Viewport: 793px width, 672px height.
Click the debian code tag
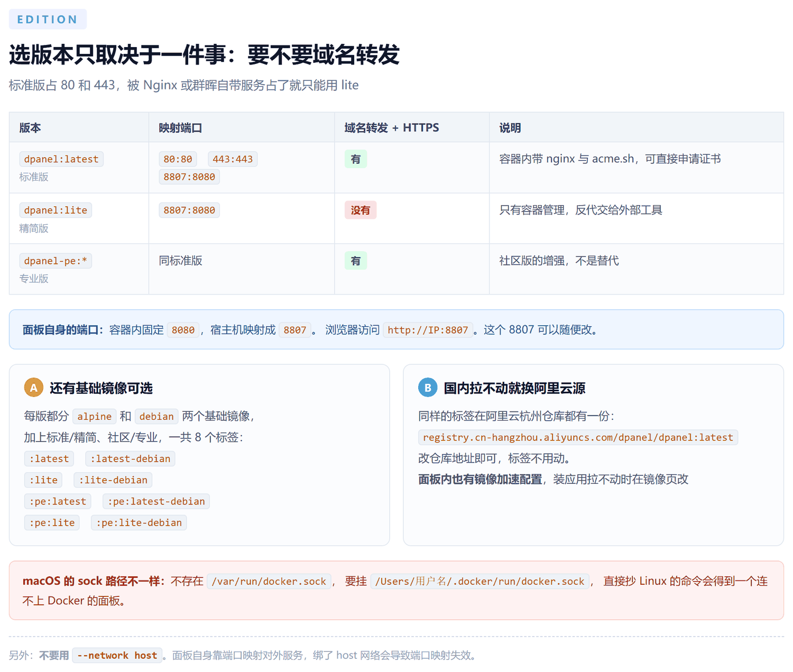[x=156, y=416]
